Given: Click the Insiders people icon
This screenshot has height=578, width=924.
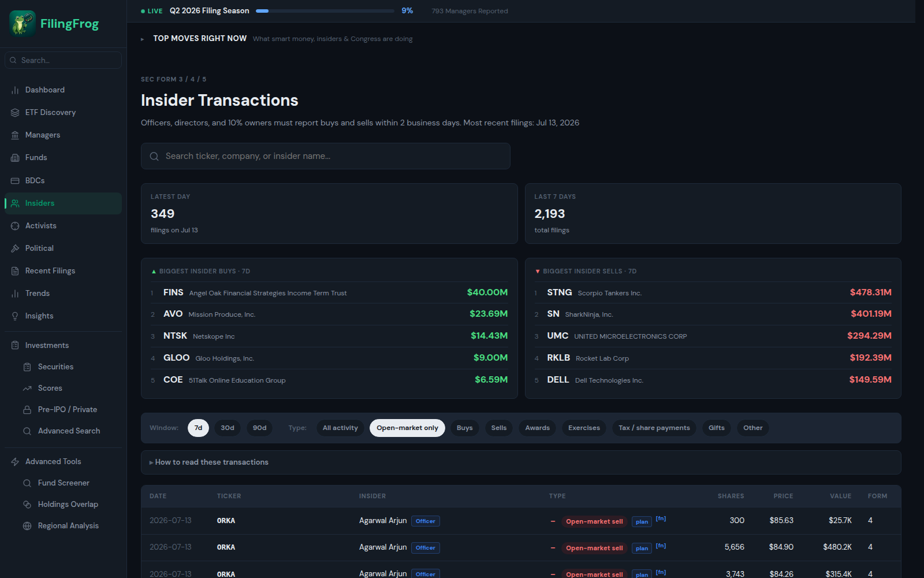Looking at the screenshot, I should coord(15,203).
